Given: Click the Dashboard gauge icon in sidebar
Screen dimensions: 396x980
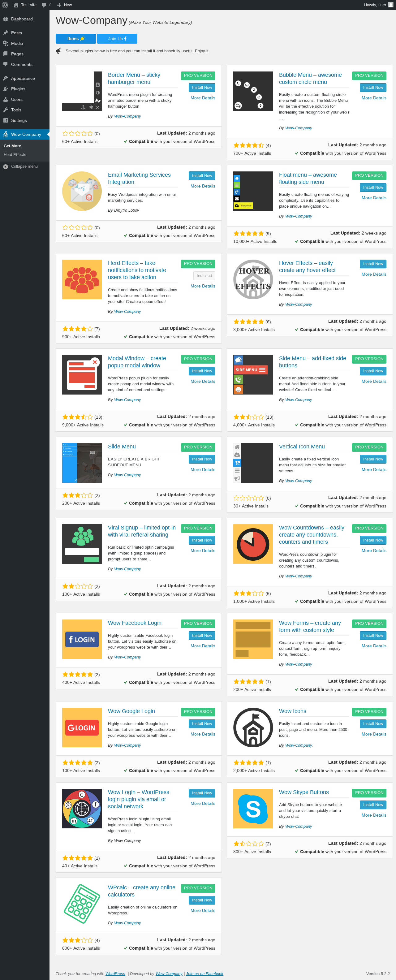Looking at the screenshot, I should 6,19.
